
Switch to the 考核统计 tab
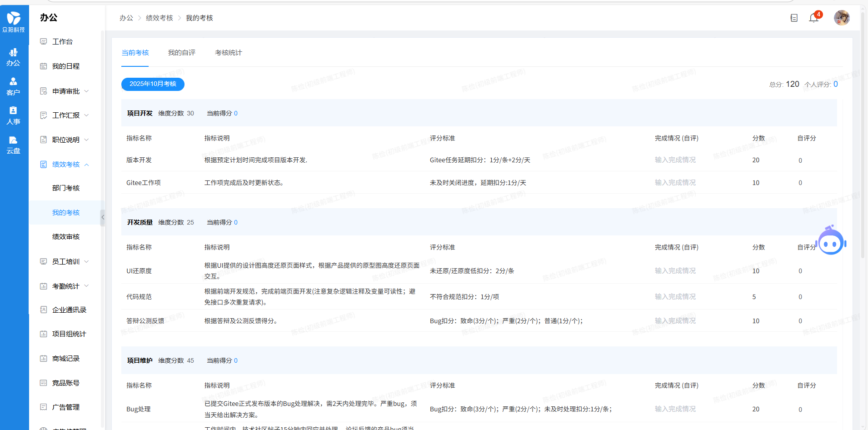pos(228,53)
